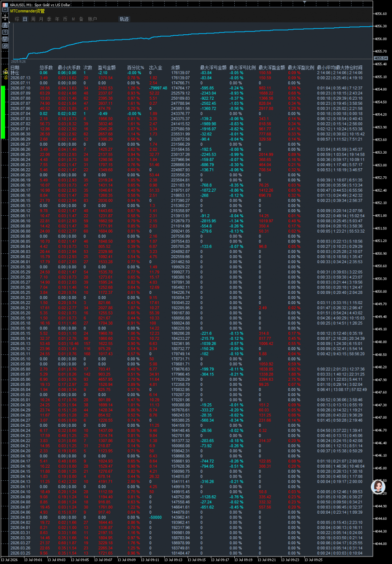Click the 4055.54 current price tag

tap(380, 58)
